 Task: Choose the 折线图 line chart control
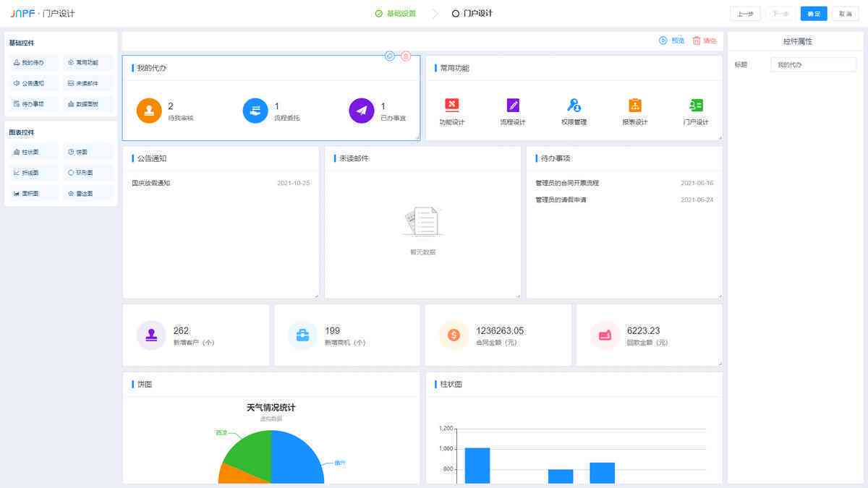pyautogui.click(x=33, y=173)
